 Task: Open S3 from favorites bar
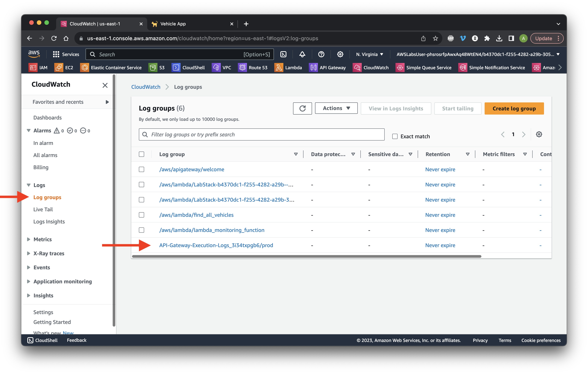156,68
